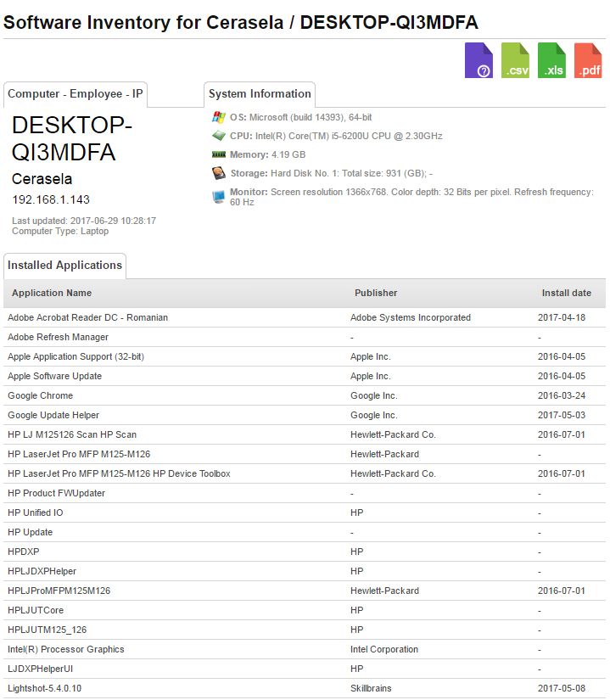Select the HPLJUTM125_126 row
The height and width of the screenshot is (700, 610).
click(305, 630)
